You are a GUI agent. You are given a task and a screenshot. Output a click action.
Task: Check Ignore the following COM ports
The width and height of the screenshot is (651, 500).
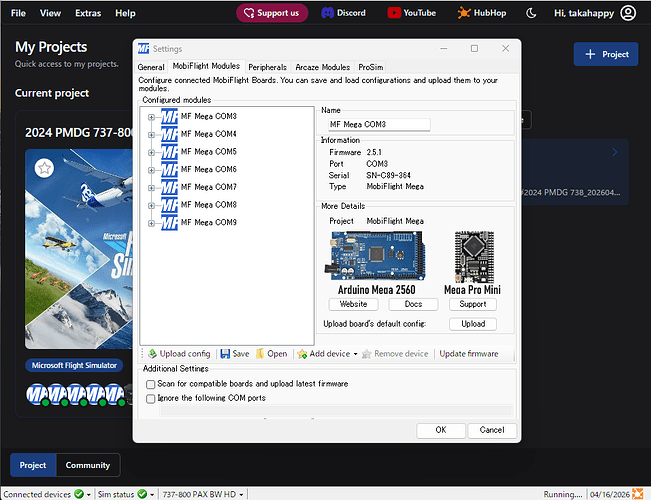click(151, 399)
